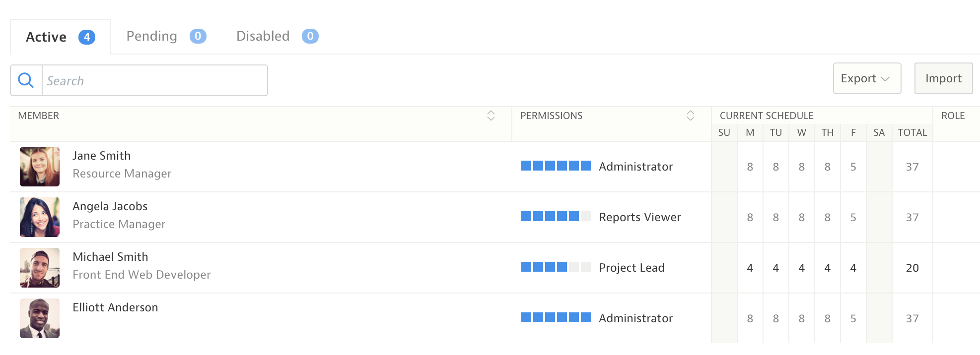The width and height of the screenshot is (980, 355).
Task: Click the search magnifier icon
Action: pyautogui.click(x=26, y=80)
